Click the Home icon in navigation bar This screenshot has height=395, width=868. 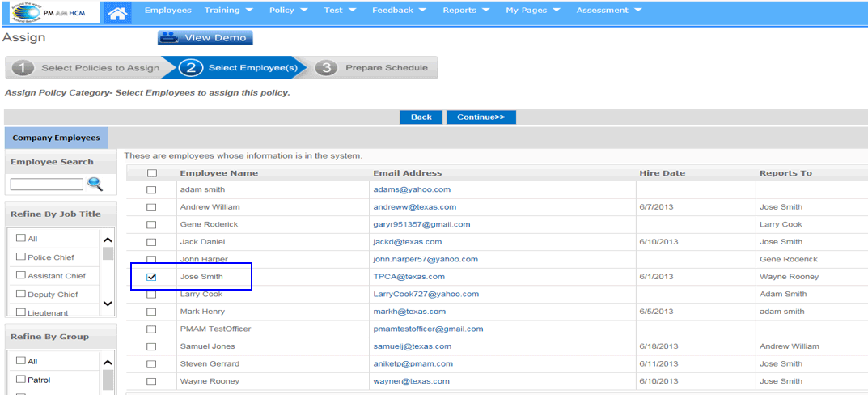pos(119,12)
